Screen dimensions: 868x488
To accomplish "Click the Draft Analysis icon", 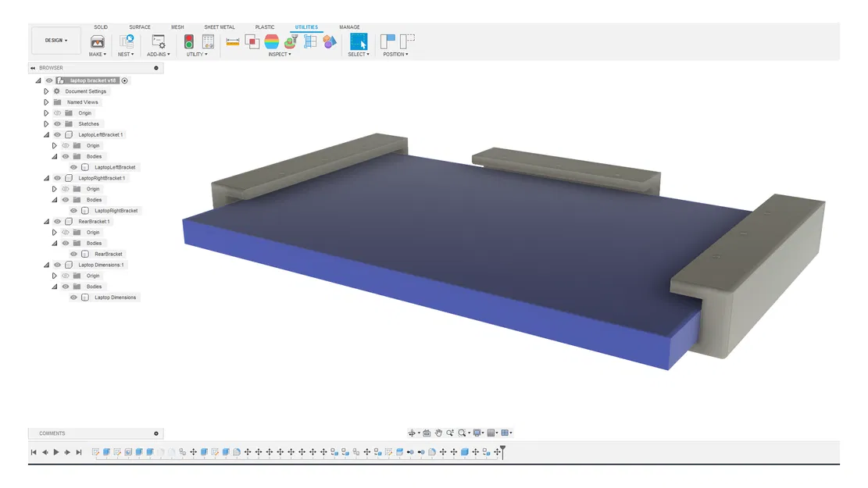I will [x=291, y=41].
